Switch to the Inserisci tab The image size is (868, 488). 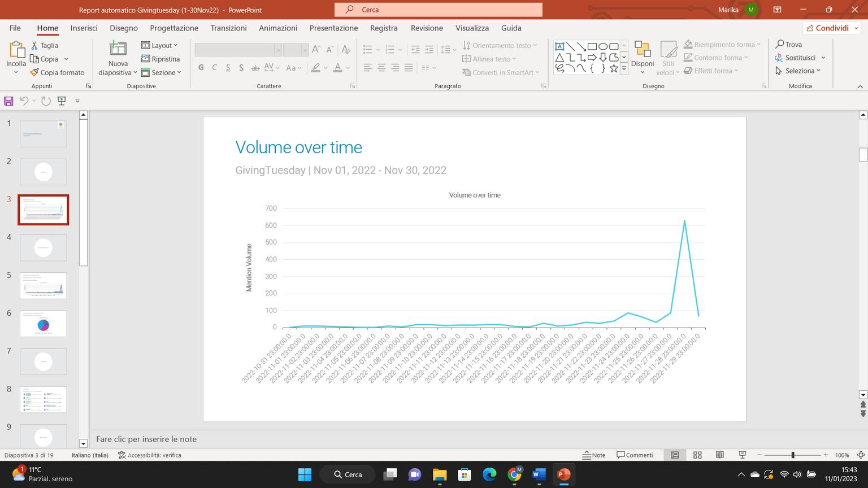(x=84, y=28)
